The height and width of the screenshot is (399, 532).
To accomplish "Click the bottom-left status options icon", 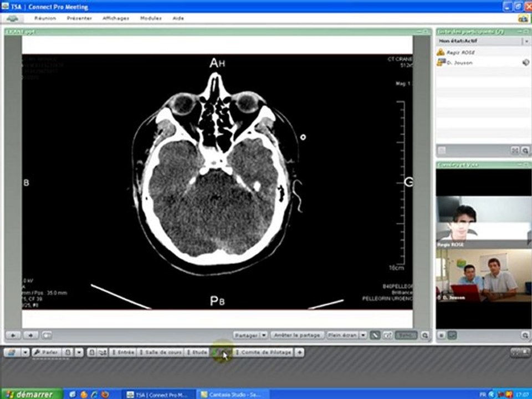I will [12, 352].
